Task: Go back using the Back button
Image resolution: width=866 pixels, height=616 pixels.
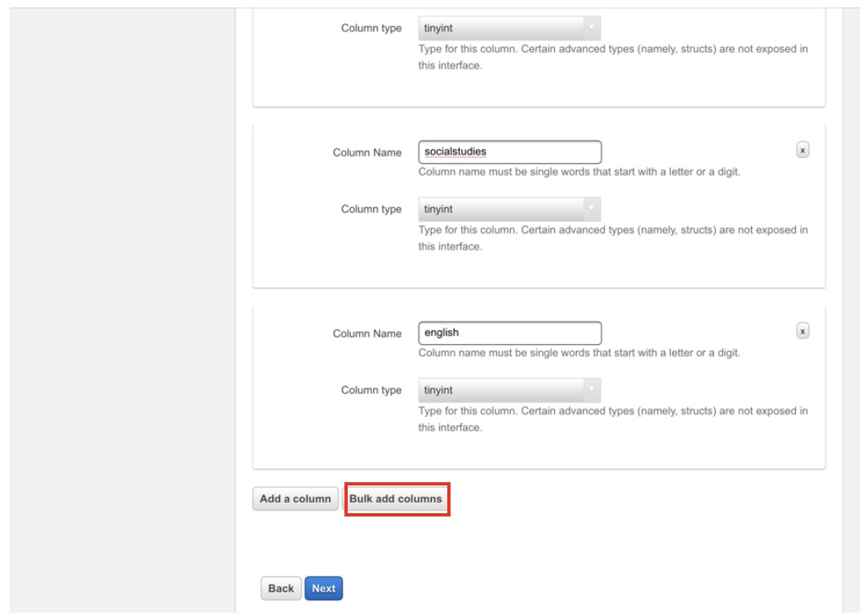Action: 281,588
